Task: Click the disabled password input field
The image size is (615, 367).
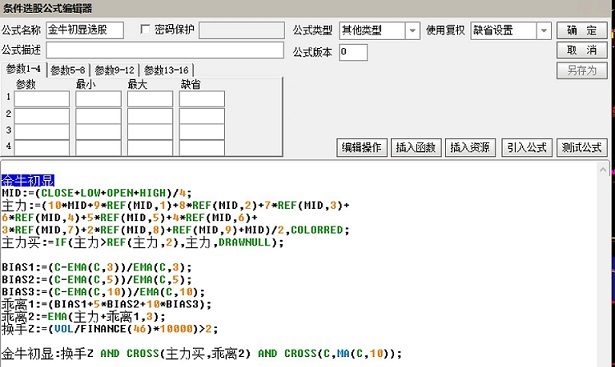Action: [242, 30]
